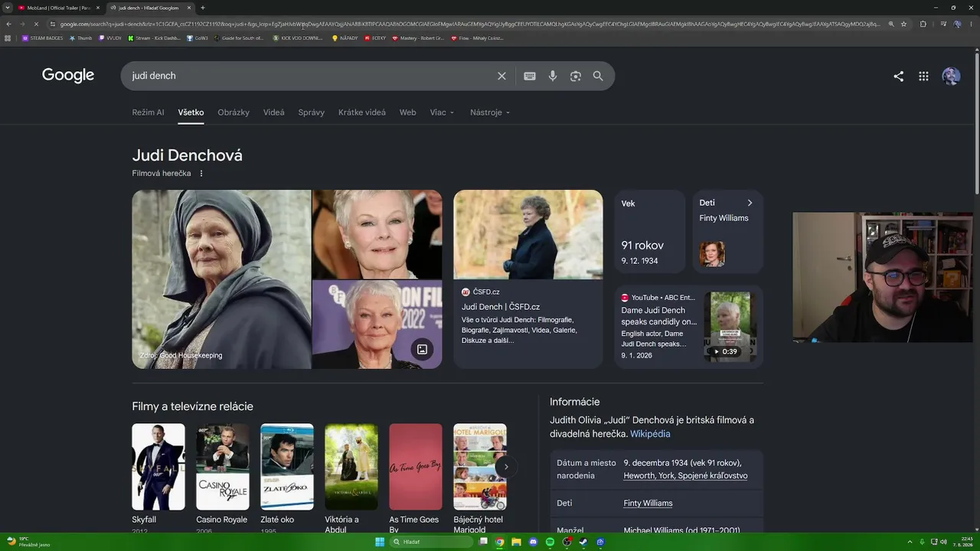Go to the Google logo homepage
The image size is (980, 551).
68,75
